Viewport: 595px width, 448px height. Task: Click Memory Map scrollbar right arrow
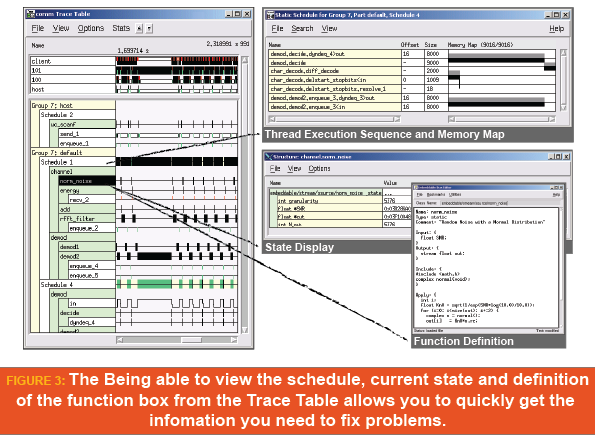(552, 119)
